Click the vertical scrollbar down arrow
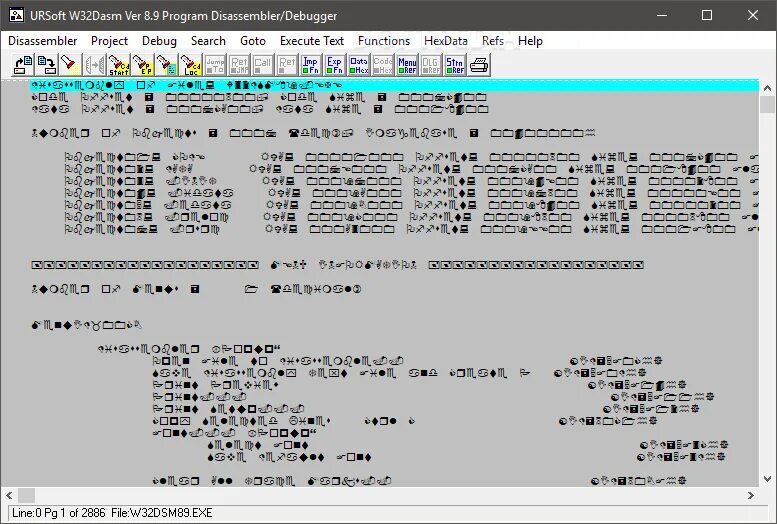777x524 pixels. pos(768,479)
